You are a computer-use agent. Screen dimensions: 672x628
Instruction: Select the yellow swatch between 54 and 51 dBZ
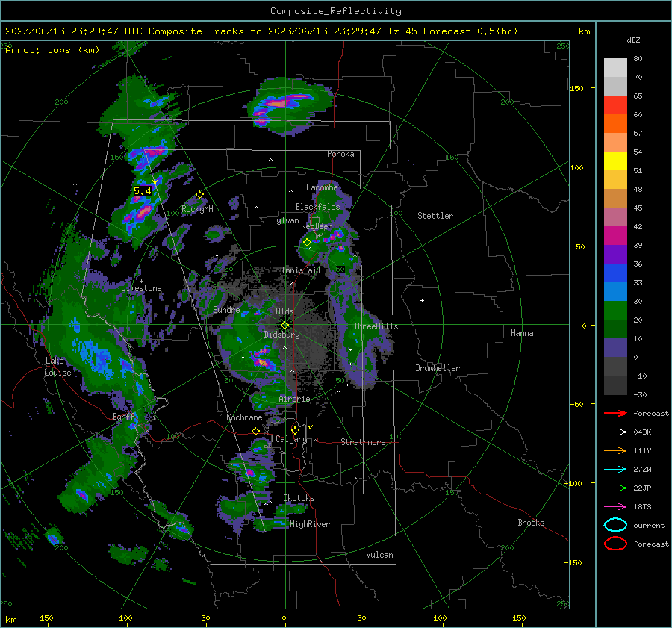[x=615, y=161]
